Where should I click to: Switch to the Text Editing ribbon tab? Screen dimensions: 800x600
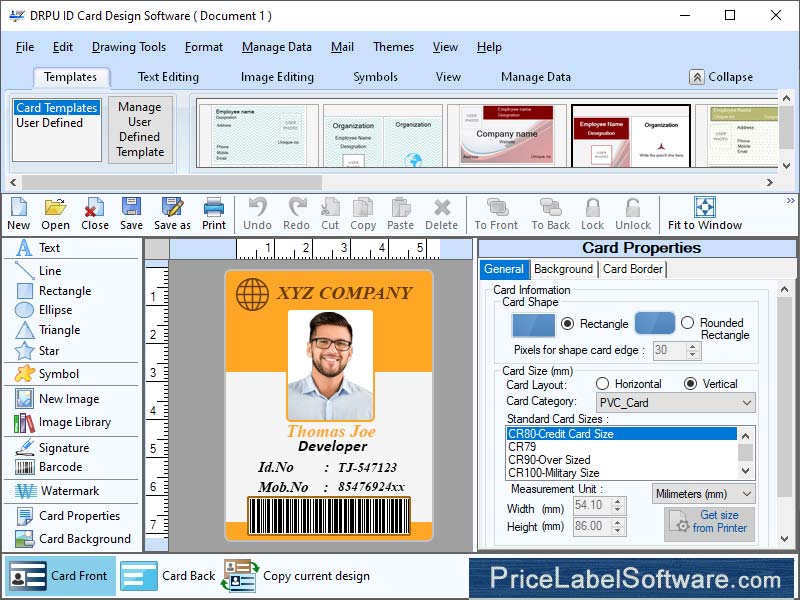click(x=168, y=77)
